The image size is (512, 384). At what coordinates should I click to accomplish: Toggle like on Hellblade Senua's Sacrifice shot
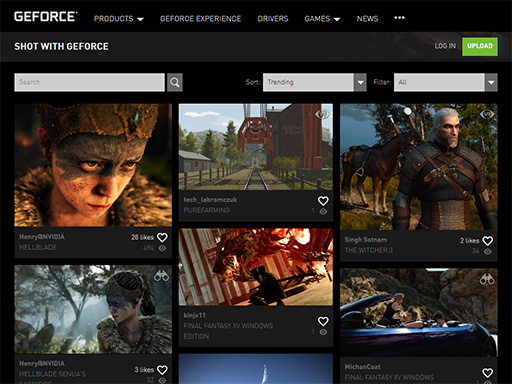(x=162, y=370)
